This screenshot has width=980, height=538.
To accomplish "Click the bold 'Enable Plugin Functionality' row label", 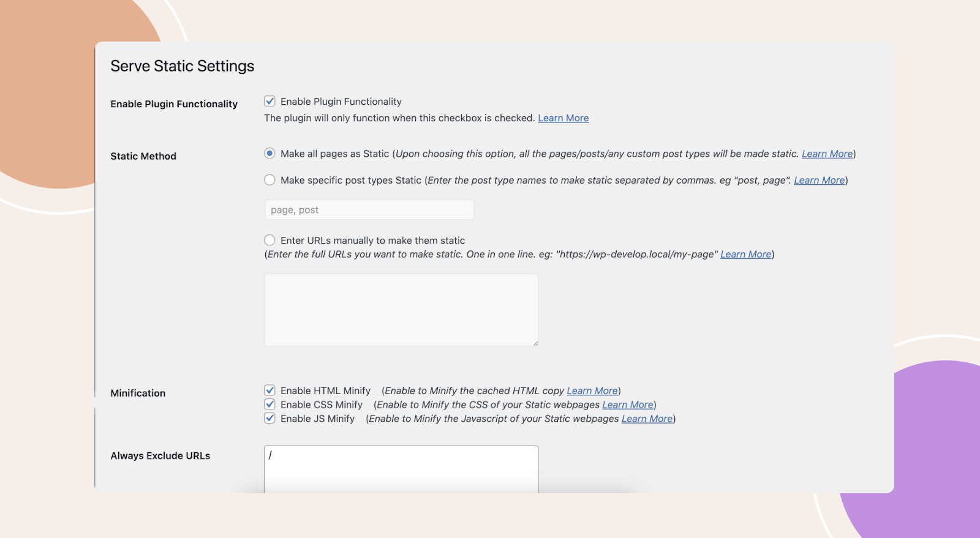I will tap(174, 104).
